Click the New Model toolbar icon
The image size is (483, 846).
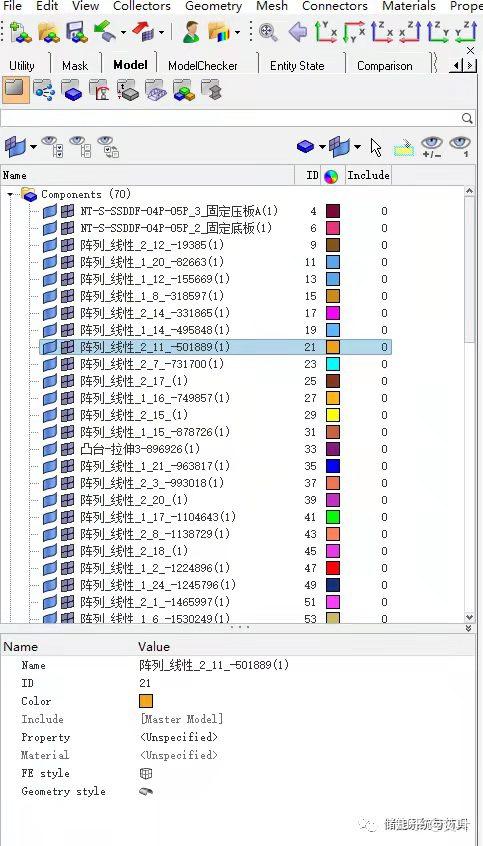pos(21,32)
